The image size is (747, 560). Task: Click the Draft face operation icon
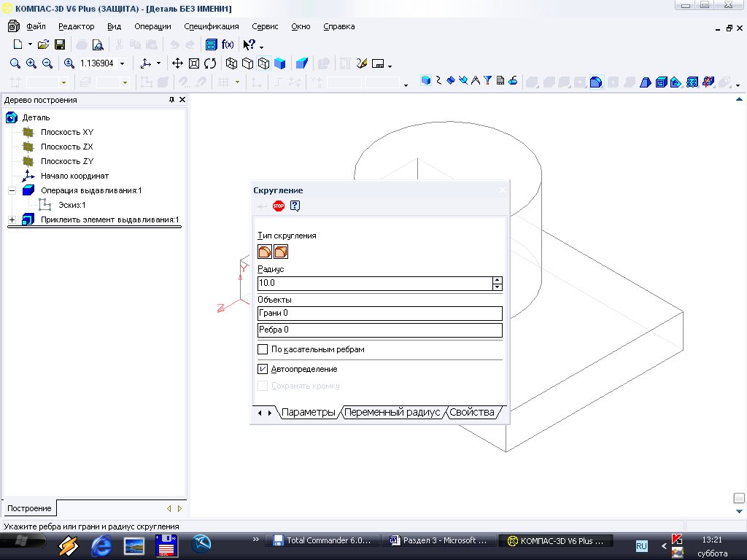coord(646,82)
